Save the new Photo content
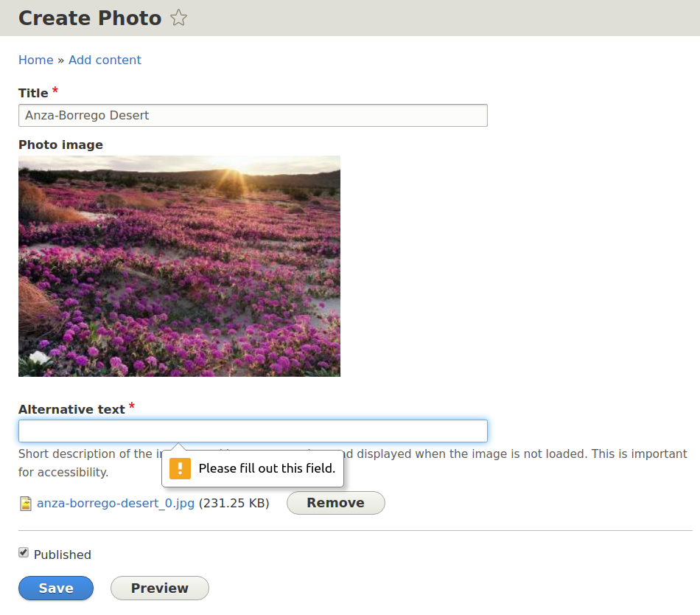The width and height of the screenshot is (700, 615). pyautogui.click(x=56, y=588)
